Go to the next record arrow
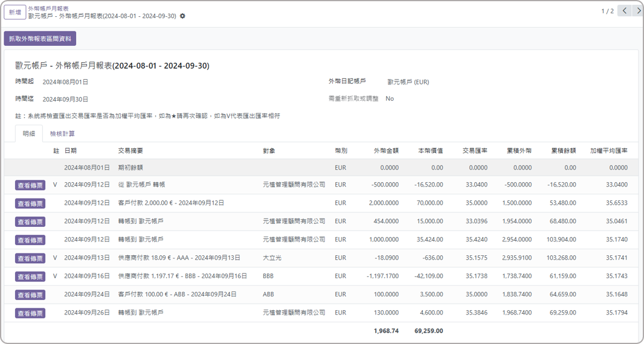644x344 pixels. [638, 11]
